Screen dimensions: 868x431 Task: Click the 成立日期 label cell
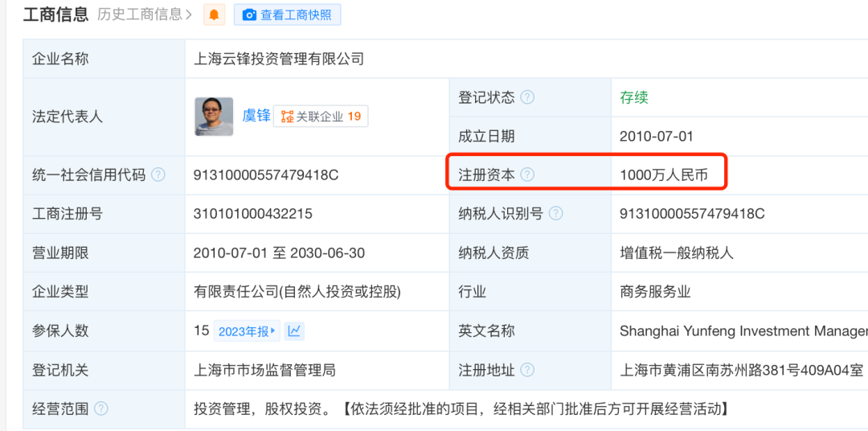point(530,136)
